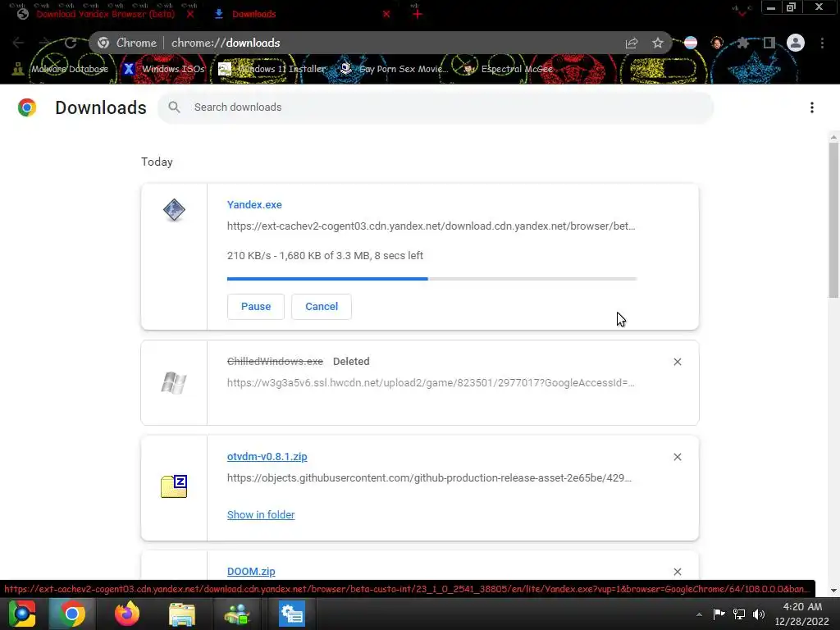Remove otvdm-v0.8.1.zip from list
The image size is (840, 630).
pyautogui.click(x=677, y=457)
